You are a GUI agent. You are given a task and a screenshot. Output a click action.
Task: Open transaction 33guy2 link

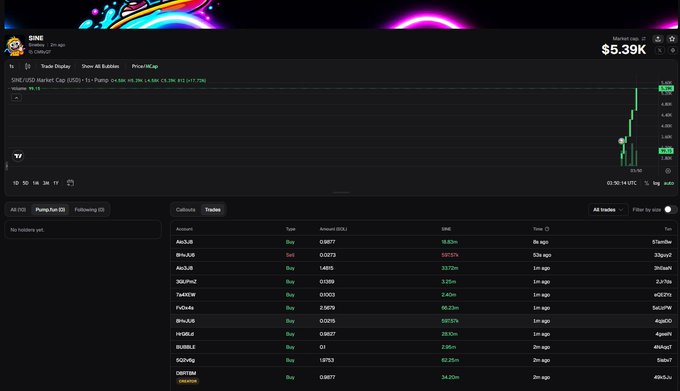(663, 255)
